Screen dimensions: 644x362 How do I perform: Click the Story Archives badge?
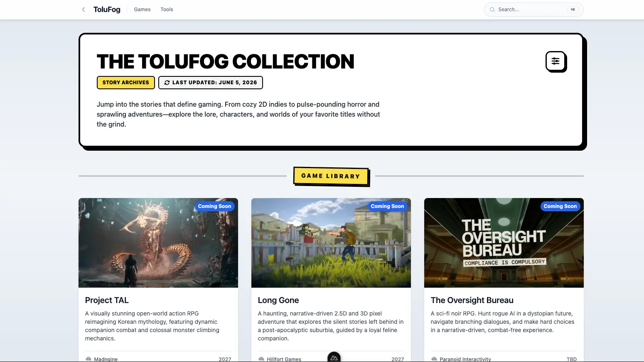[125, 83]
